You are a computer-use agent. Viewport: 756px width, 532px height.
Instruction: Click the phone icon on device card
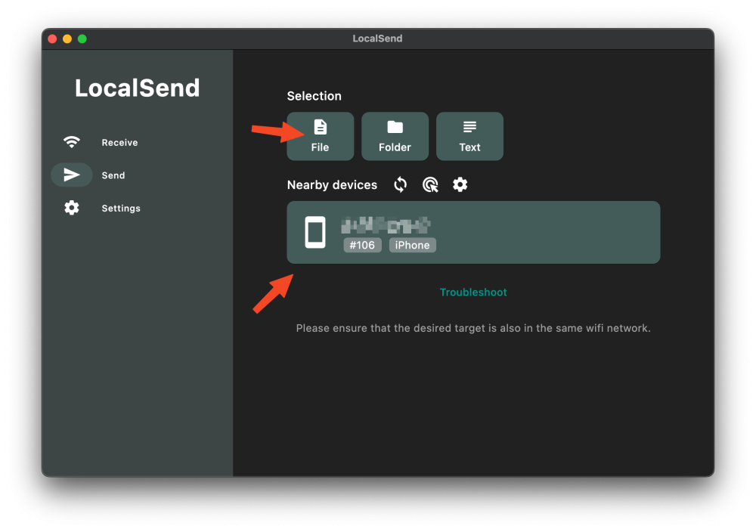pos(315,232)
